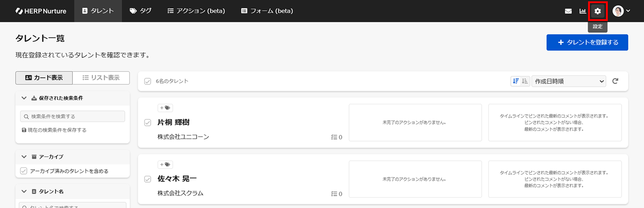Viewport: 644px width, 208px height.
Task: Open the アクション (beta) tab
Action: tap(196, 11)
